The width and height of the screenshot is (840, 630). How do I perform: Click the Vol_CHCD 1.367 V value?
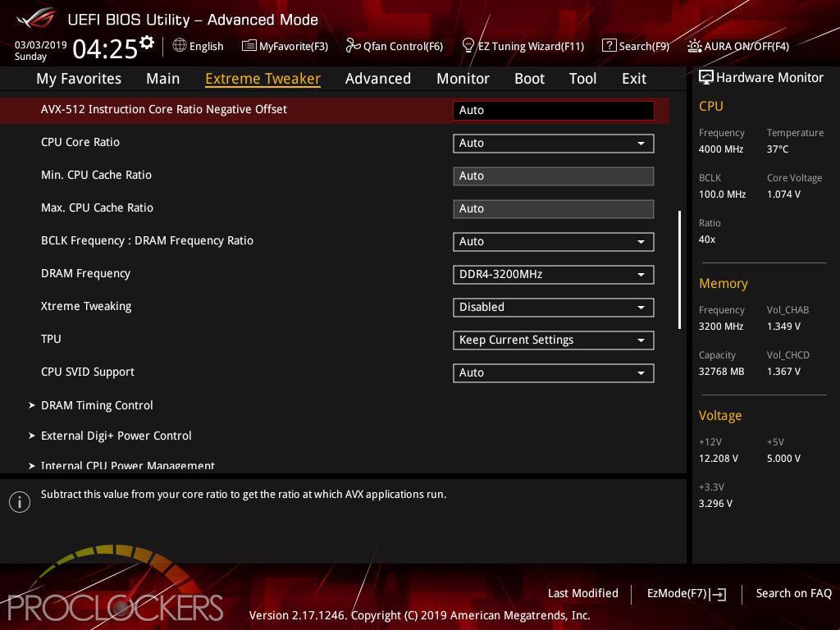(x=783, y=372)
